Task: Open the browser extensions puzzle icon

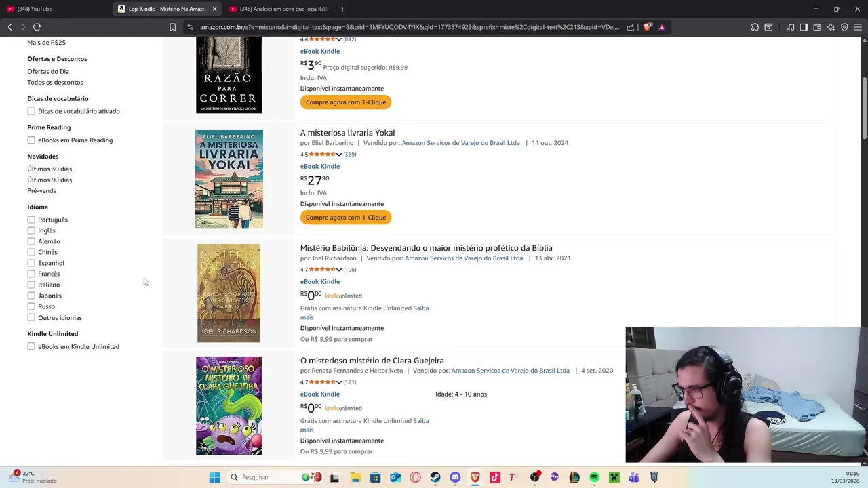Action: point(755,27)
